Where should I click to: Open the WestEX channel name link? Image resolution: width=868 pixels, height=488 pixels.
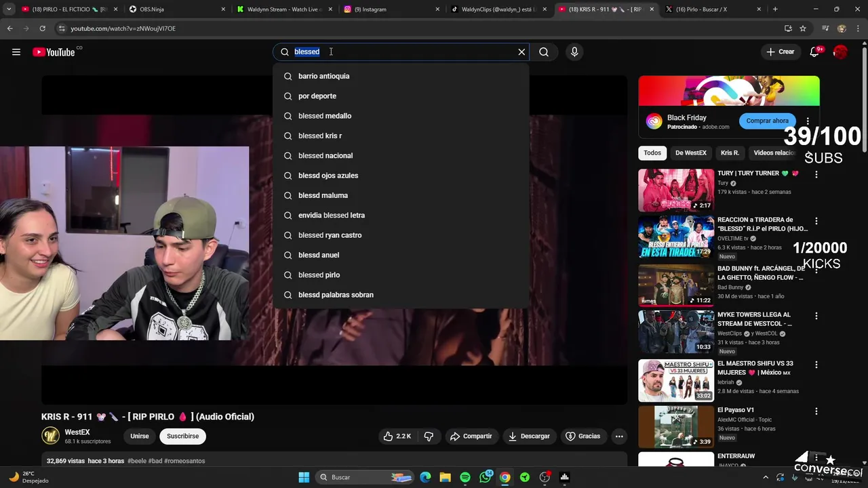click(x=77, y=432)
